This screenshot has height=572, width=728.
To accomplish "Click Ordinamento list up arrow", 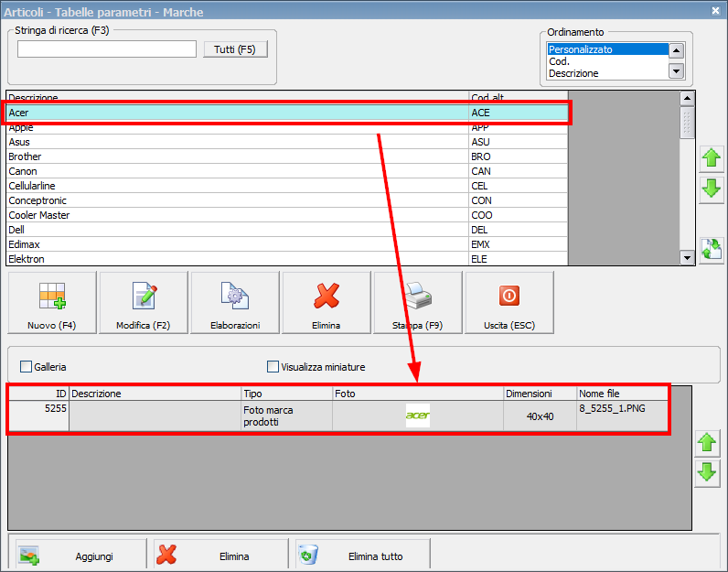I will pyautogui.click(x=677, y=50).
